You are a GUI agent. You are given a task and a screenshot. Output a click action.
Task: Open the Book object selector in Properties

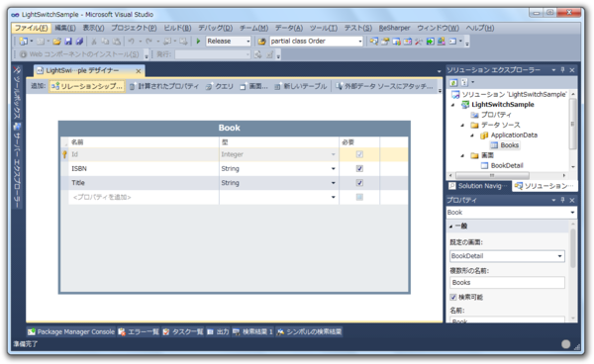572,213
